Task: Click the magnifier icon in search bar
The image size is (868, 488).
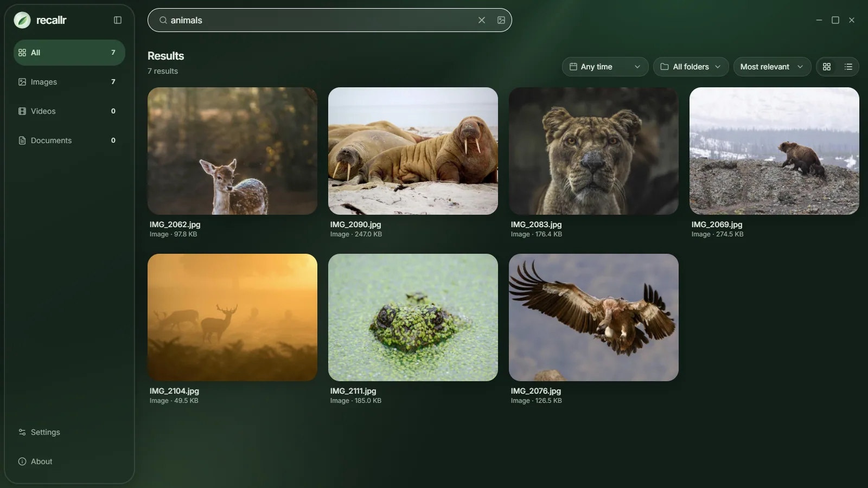Action: (x=163, y=20)
